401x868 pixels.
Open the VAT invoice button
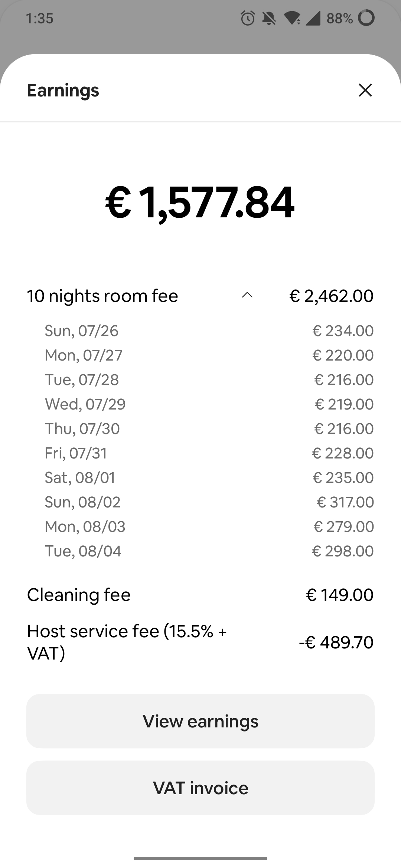point(200,788)
